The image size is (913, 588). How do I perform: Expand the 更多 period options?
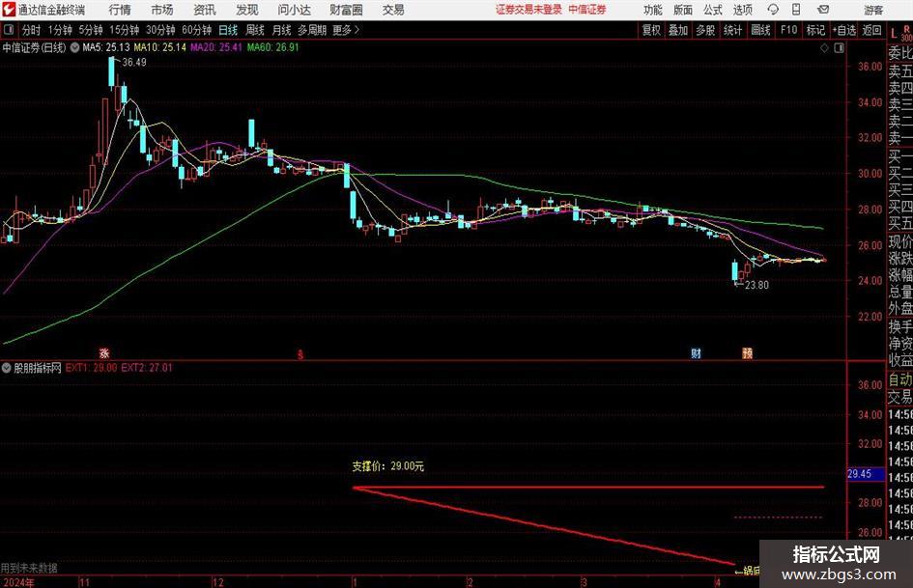(346, 30)
